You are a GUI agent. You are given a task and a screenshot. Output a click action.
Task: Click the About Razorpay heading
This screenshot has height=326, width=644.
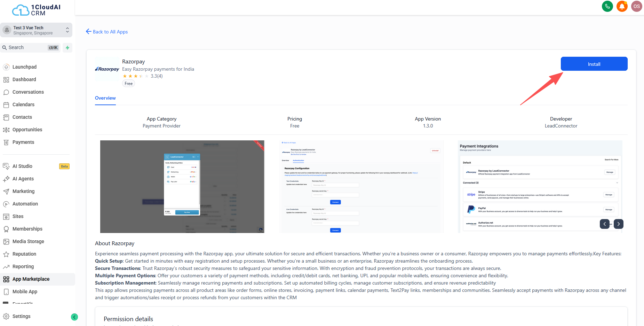click(114, 243)
